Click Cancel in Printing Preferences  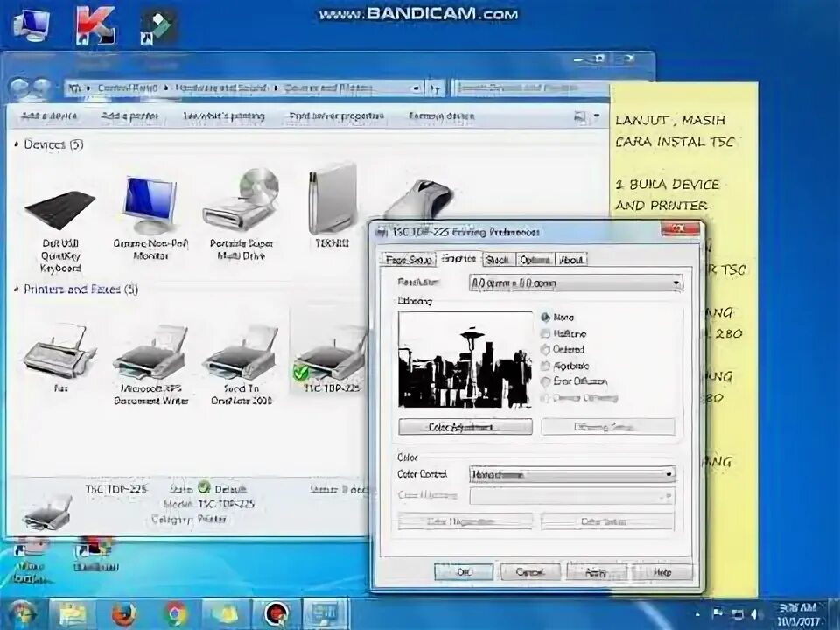tap(529, 572)
